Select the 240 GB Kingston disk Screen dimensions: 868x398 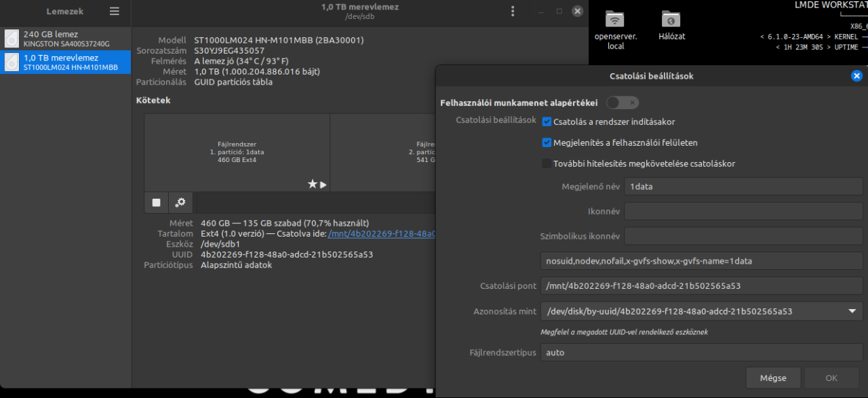66,39
